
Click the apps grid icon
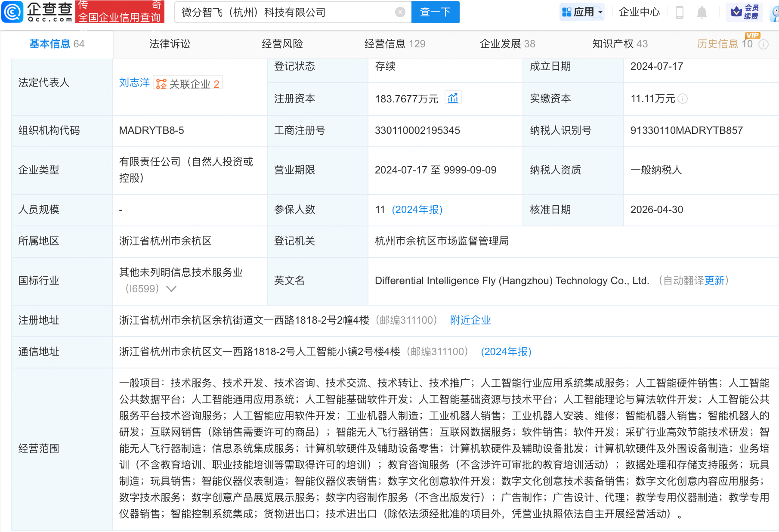point(567,12)
